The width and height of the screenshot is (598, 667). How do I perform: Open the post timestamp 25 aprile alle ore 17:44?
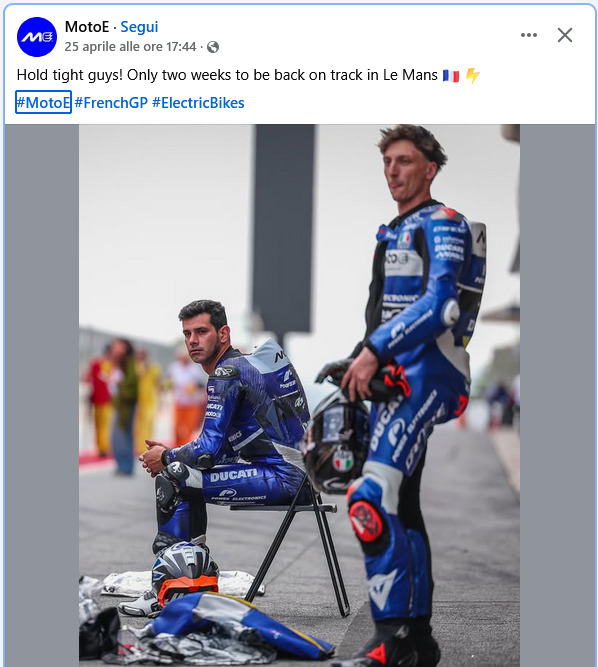[x=130, y=46]
